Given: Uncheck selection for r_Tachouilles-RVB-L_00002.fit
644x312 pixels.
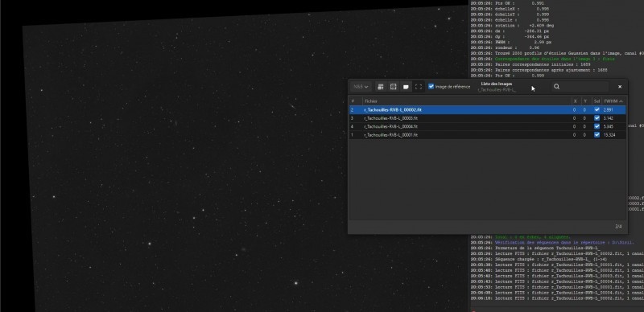Looking at the screenshot, I should 597,109.
